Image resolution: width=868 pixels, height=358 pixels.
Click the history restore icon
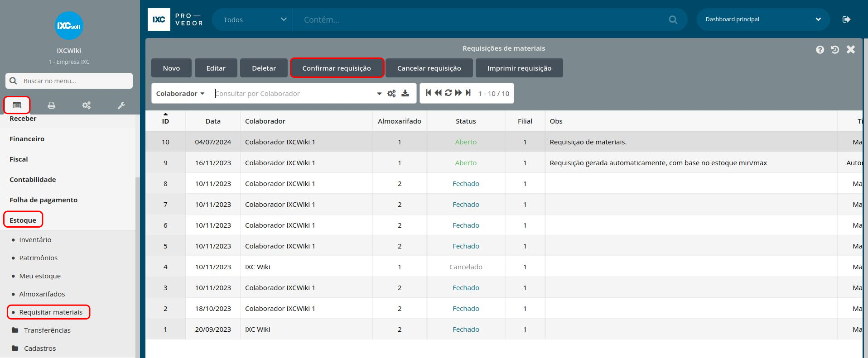pos(835,50)
